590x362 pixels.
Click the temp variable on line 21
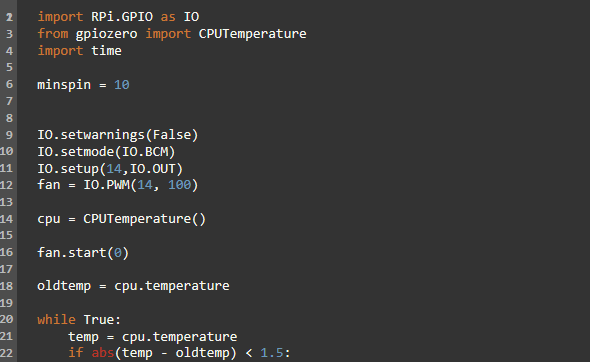pyautogui.click(x=83, y=337)
